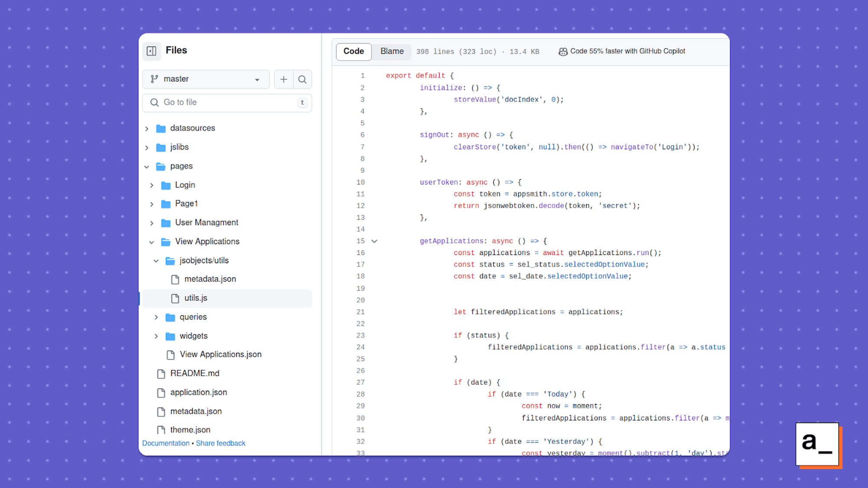
Task: Expand the widgets folder in sidebar
Action: coord(157,335)
